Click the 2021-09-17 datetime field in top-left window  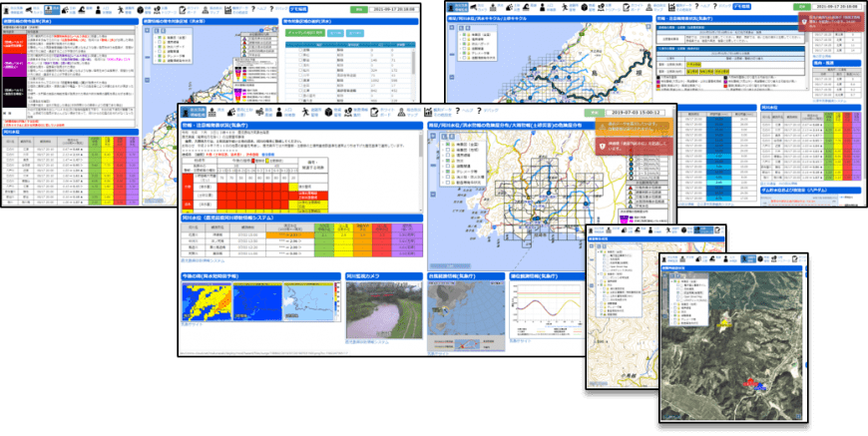point(394,9)
